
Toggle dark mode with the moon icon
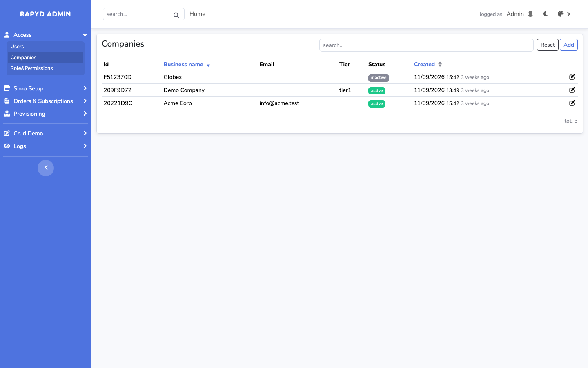546,14
